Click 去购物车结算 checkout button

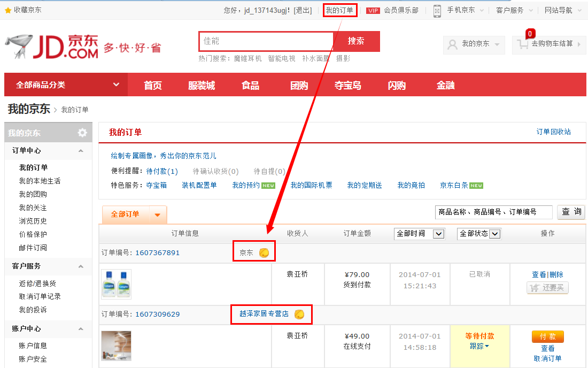point(549,44)
